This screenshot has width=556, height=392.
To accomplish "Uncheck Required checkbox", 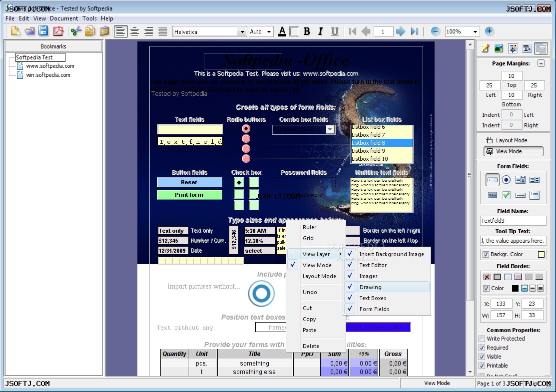I will [x=482, y=348].
